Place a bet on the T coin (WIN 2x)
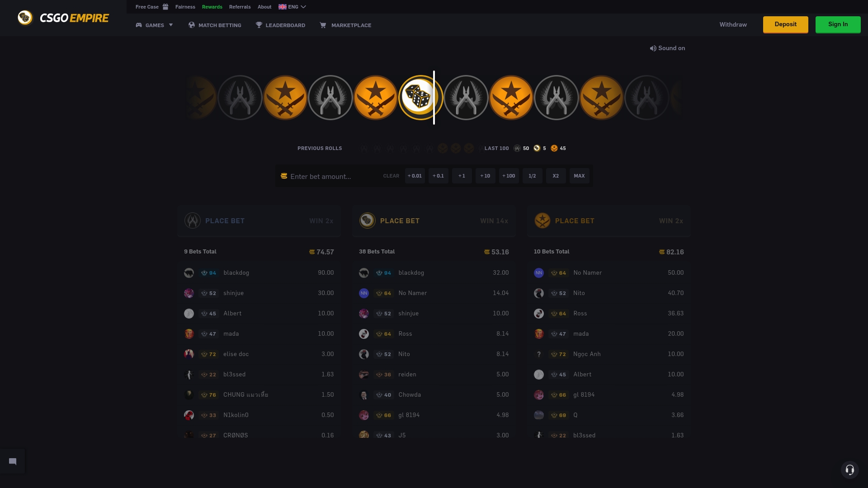The image size is (868, 488). 608,221
